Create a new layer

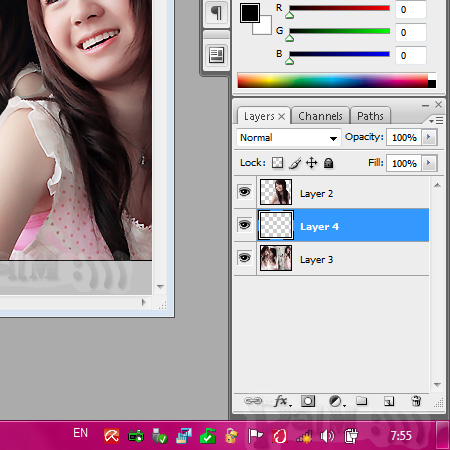pos(389,401)
